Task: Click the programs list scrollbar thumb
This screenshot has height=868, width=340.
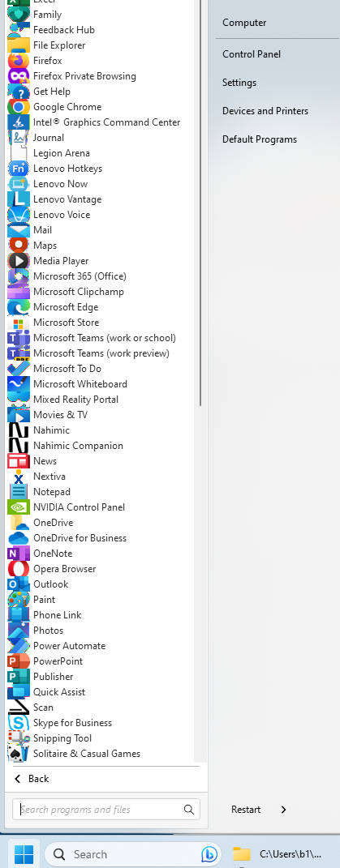Action: pyautogui.click(x=200, y=202)
